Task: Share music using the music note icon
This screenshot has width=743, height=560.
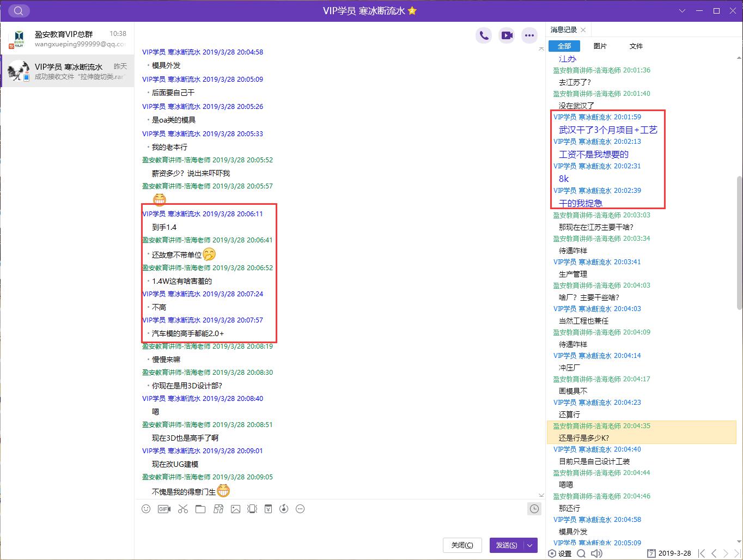Action: tap(284, 509)
